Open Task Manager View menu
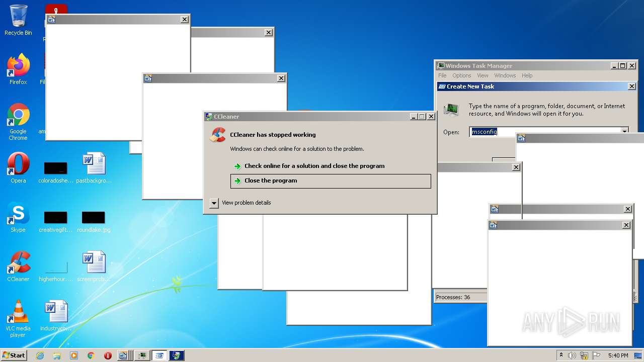This screenshot has width=644, height=362. click(482, 75)
